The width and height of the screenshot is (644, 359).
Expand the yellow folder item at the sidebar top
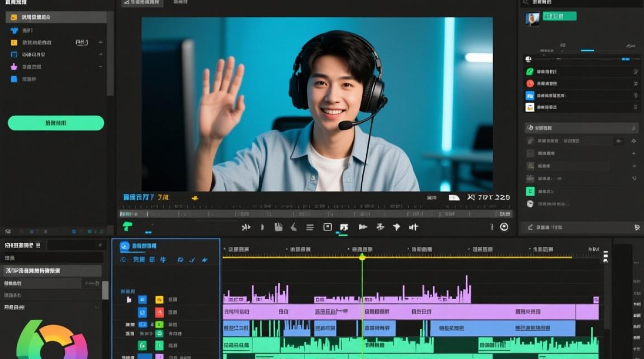click(56, 17)
